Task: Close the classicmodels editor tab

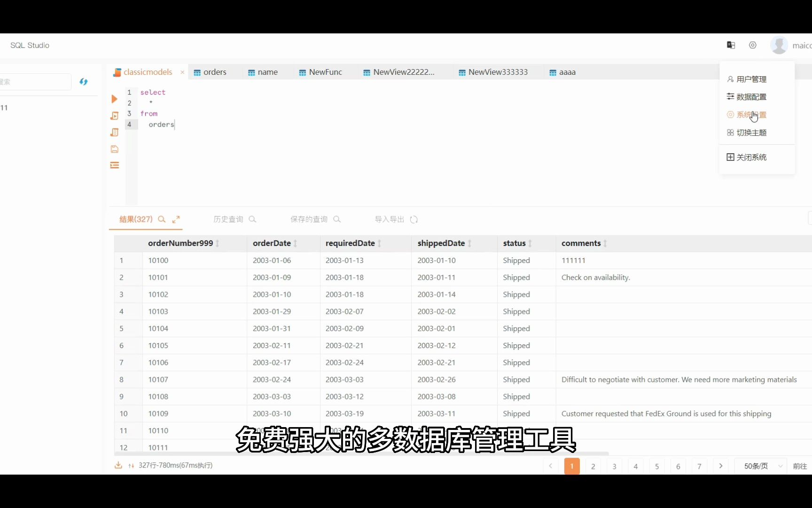Action: click(x=182, y=72)
